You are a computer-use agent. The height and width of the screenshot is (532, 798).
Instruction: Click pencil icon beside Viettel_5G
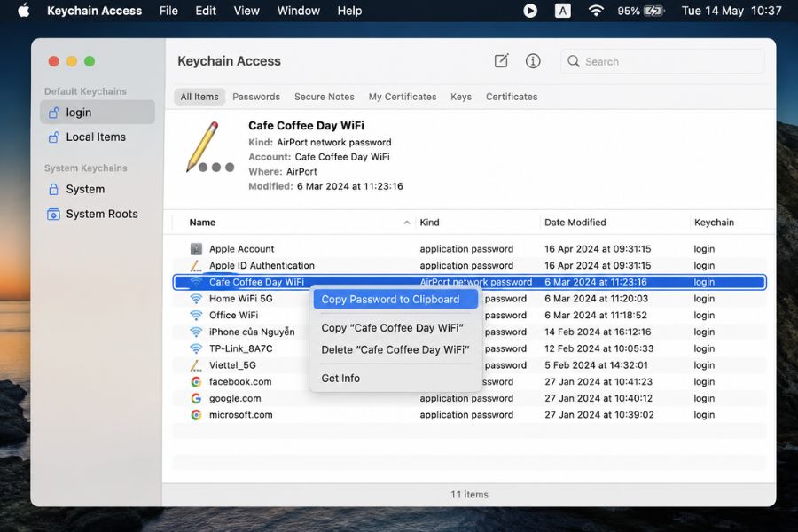click(196, 365)
